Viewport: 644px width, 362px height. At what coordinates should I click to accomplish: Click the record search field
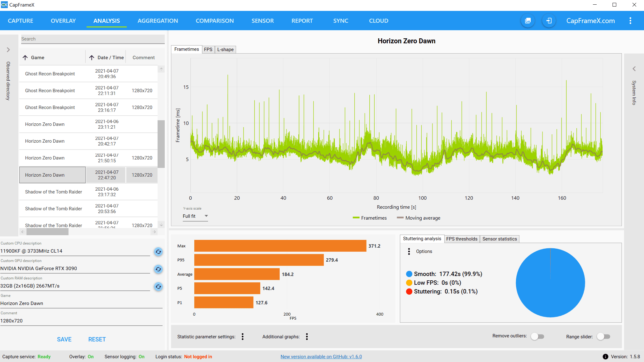(92, 39)
